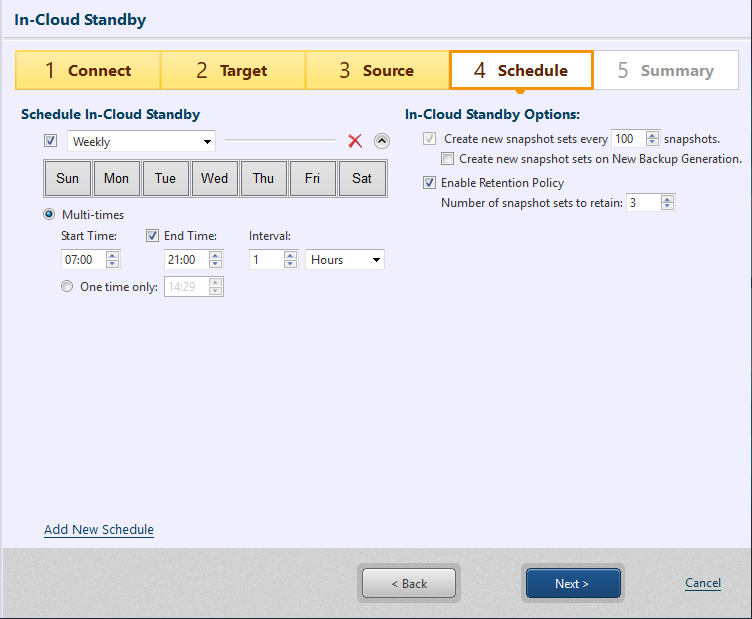752x619 pixels.
Task: Open the Weekly frequency dropdown
Action: pos(141,141)
